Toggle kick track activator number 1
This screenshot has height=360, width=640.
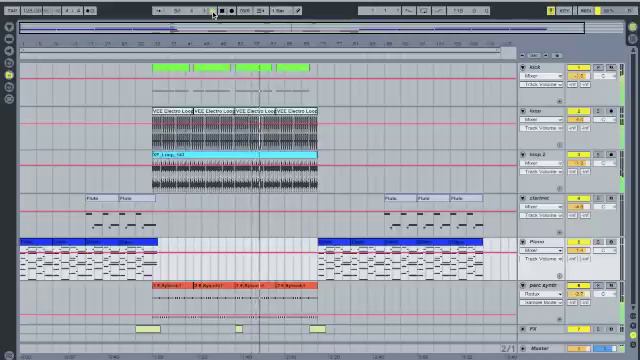(x=578, y=67)
